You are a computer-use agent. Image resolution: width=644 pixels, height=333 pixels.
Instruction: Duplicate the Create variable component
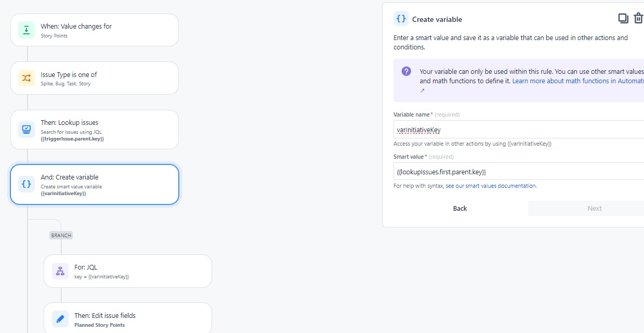click(623, 18)
